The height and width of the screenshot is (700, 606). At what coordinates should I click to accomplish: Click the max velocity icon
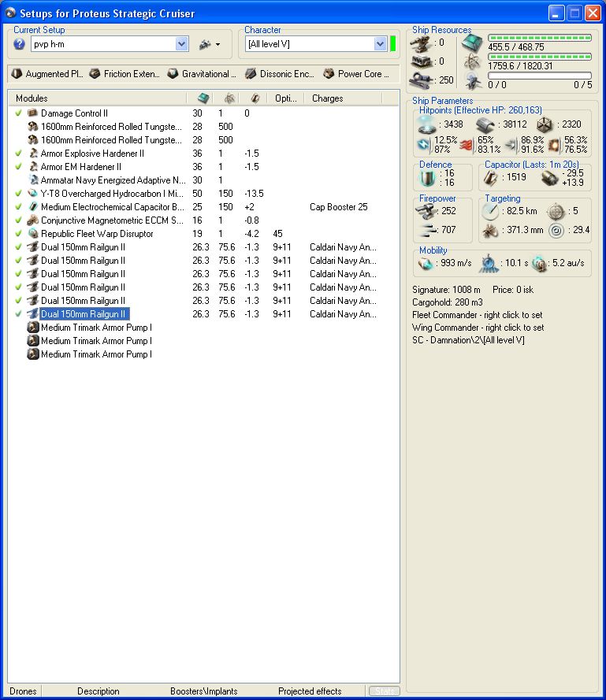point(426,264)
